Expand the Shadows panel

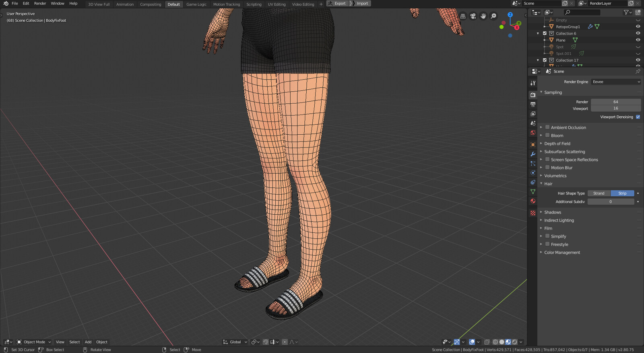click(x=552, y=212)
